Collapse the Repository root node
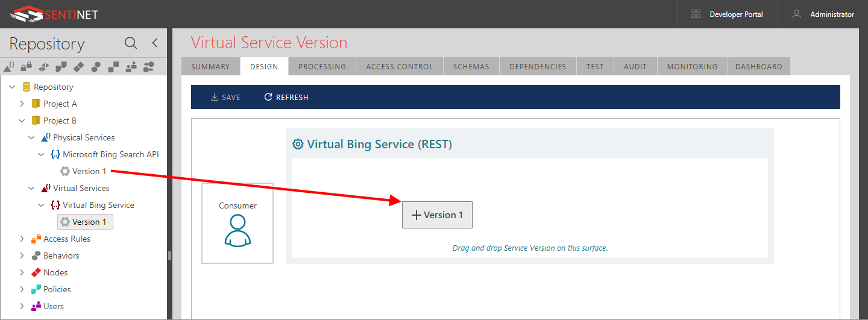 [x=13, y=87]
